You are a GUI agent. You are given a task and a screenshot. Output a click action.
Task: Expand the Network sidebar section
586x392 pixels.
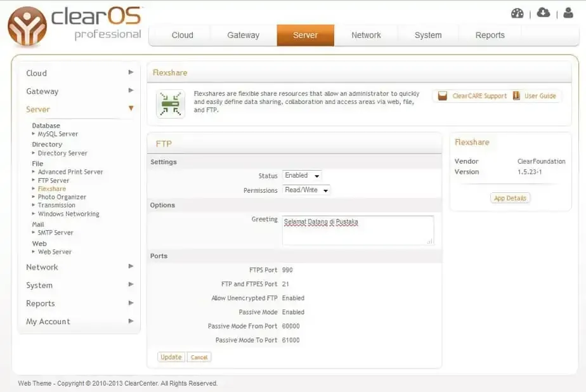(x=131, y=266)
